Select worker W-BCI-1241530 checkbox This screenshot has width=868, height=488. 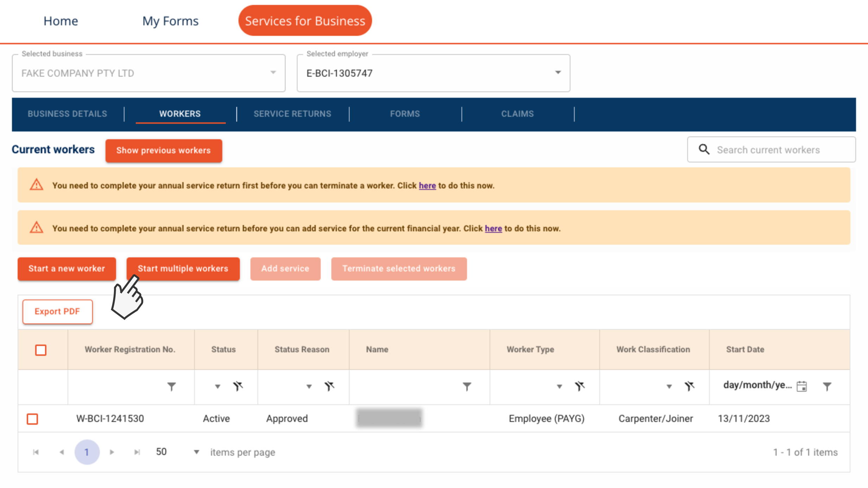[32, 419]
